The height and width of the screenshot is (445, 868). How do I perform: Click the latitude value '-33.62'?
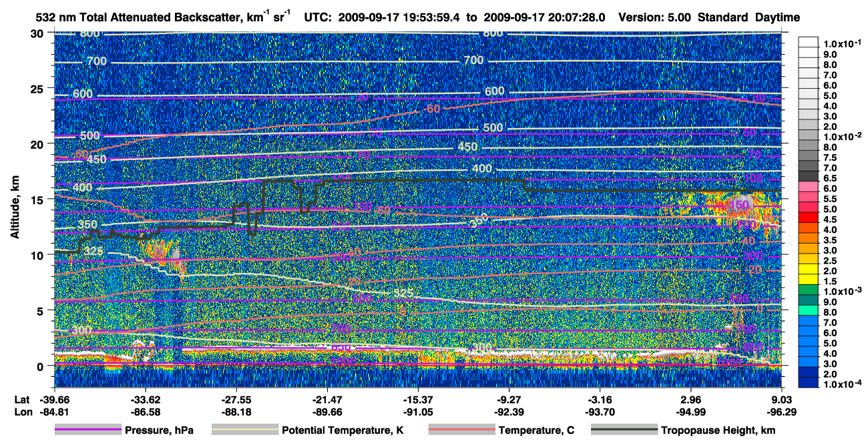click(x=145, y=400)
